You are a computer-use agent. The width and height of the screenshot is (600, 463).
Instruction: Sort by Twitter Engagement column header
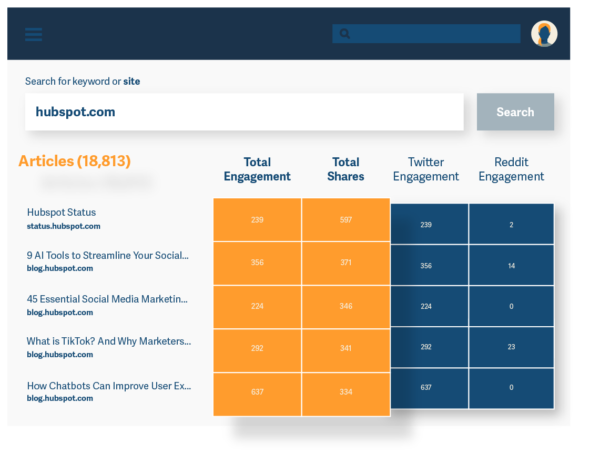point(426,169)
